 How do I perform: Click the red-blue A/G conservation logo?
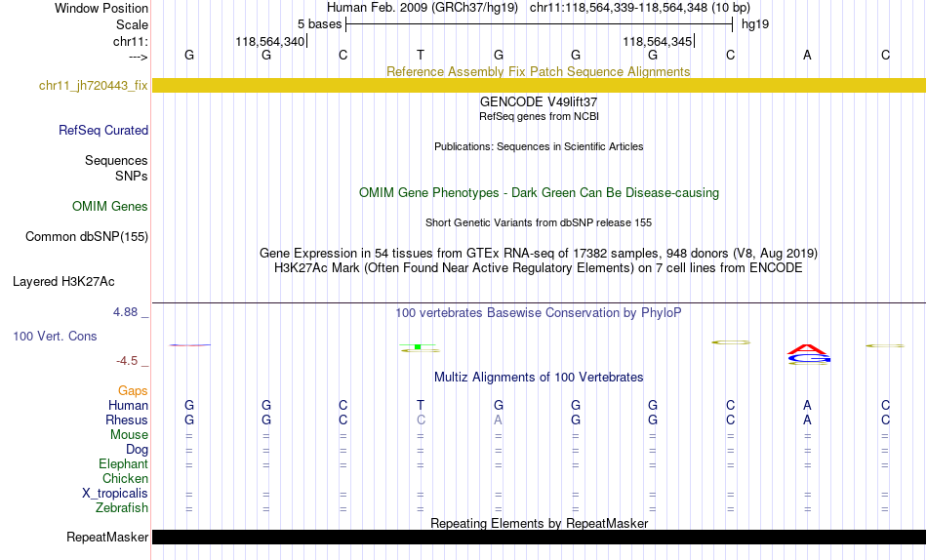click(808, 353)
